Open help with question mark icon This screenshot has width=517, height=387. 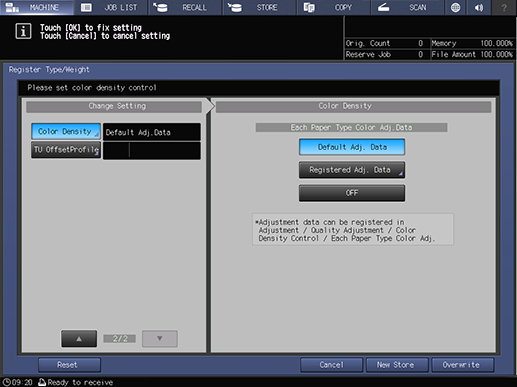(504, 7)
